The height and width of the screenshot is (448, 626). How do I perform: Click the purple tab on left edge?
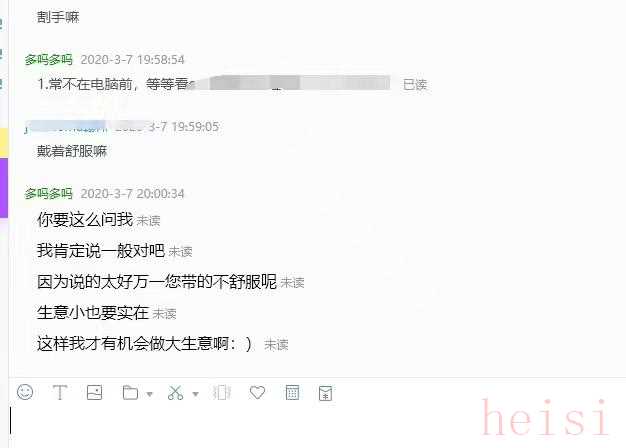[x=4, y=188]
